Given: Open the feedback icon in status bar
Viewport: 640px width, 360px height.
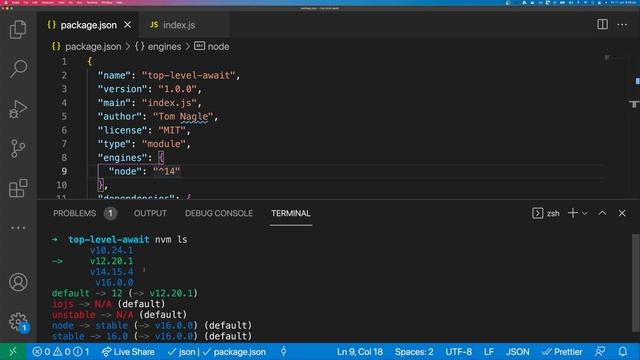Looking at the screenshot, I should [600, 351].
